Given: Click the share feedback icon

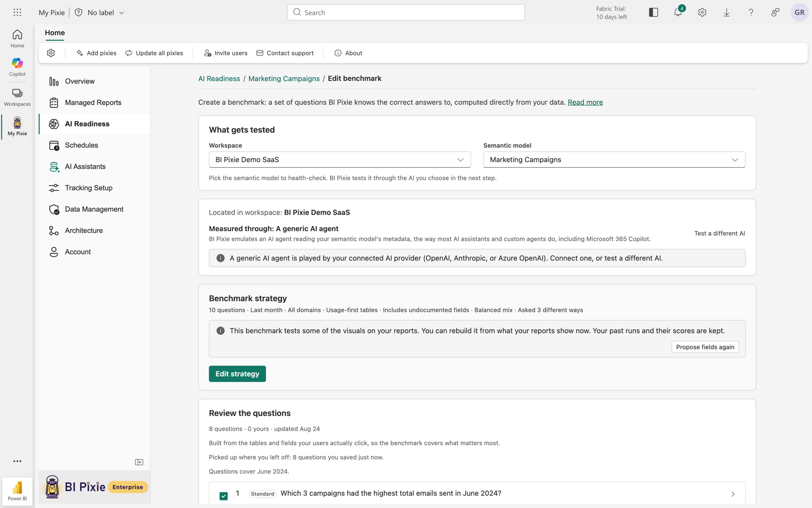Looking at the screenshot, I should pos(775,12).
